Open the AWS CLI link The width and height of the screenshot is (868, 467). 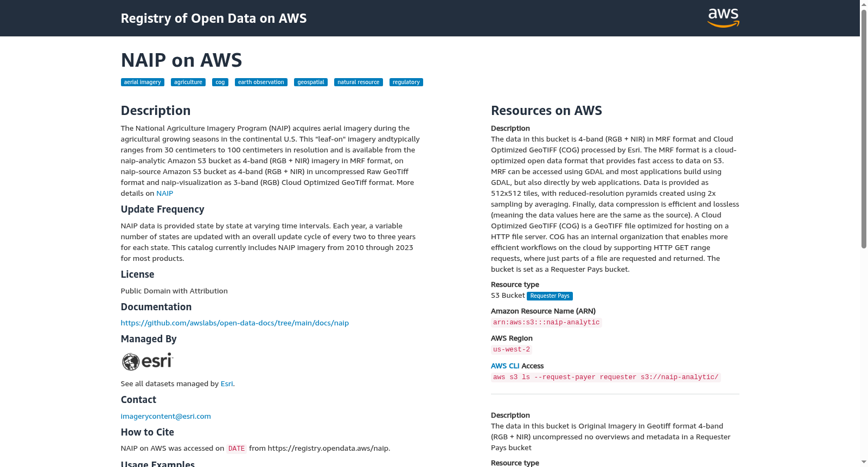point(505,366)
